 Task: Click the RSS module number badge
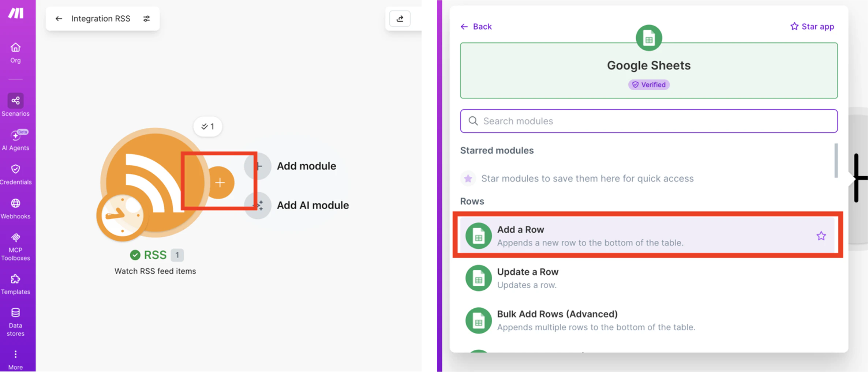(x=177, y=255)
